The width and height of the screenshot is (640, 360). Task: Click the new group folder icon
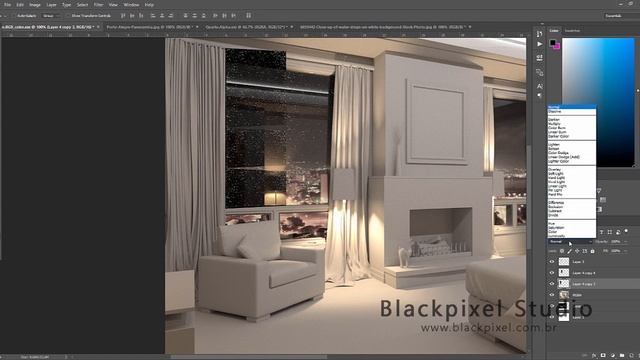(622, 356)
